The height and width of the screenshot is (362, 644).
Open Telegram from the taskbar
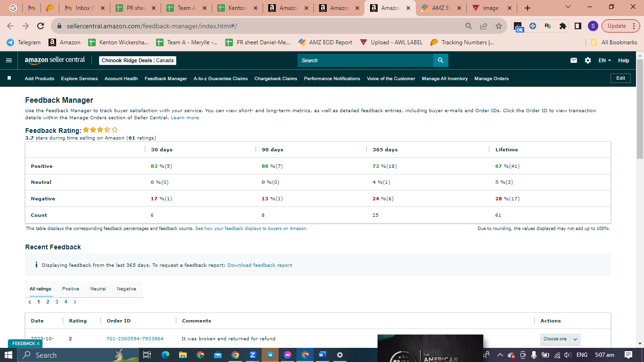(270, 355)
